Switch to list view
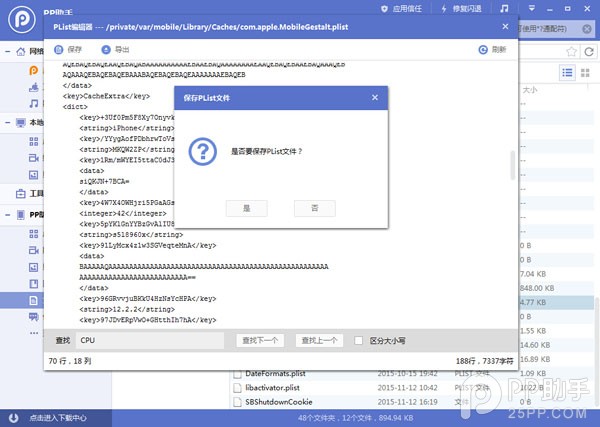The width and height of the screenshot is (600, 427). pyautogui.click(x=567, y=72)
